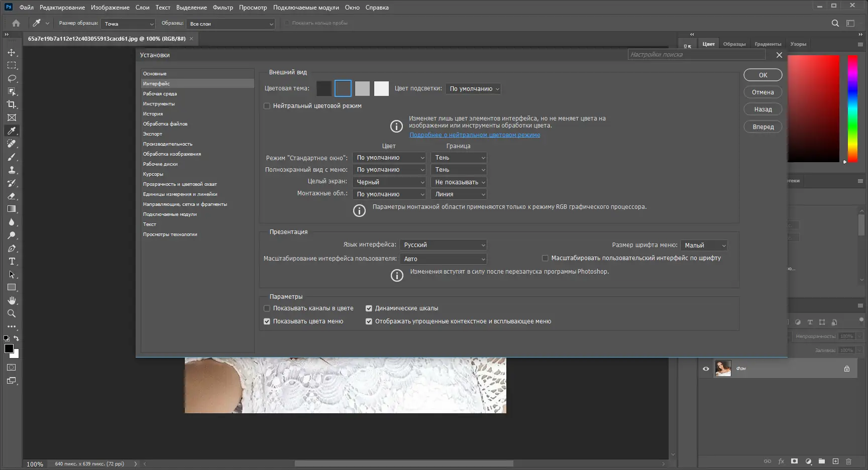Open the search magnifier icon top right
868x470 pixels.
835,23
